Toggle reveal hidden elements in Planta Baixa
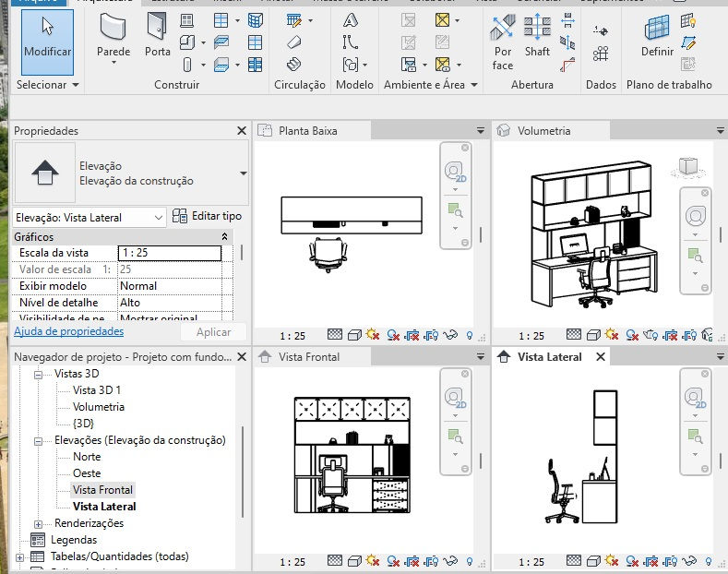 click(470, 335)
